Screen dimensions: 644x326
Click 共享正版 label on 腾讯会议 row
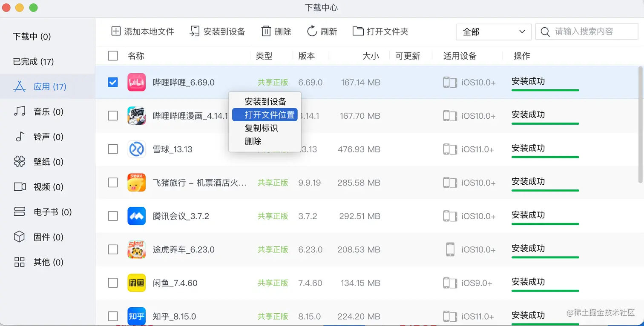coord(273,216)
